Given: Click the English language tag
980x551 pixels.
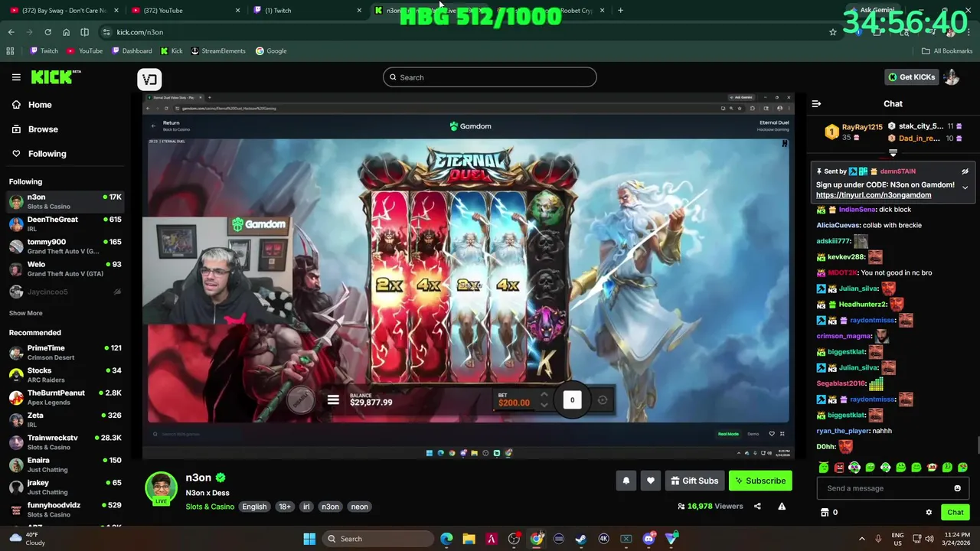Looking at the screenshot, I should (x=254, y=507).
